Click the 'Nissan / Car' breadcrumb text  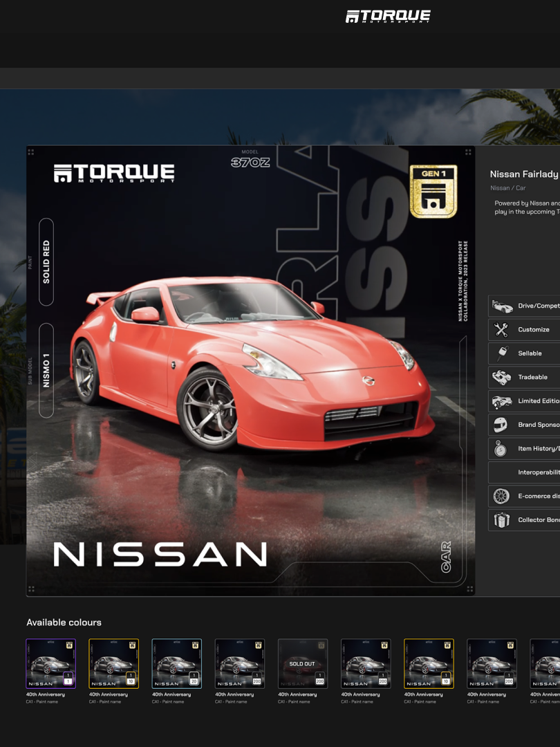tap(508, 187)
